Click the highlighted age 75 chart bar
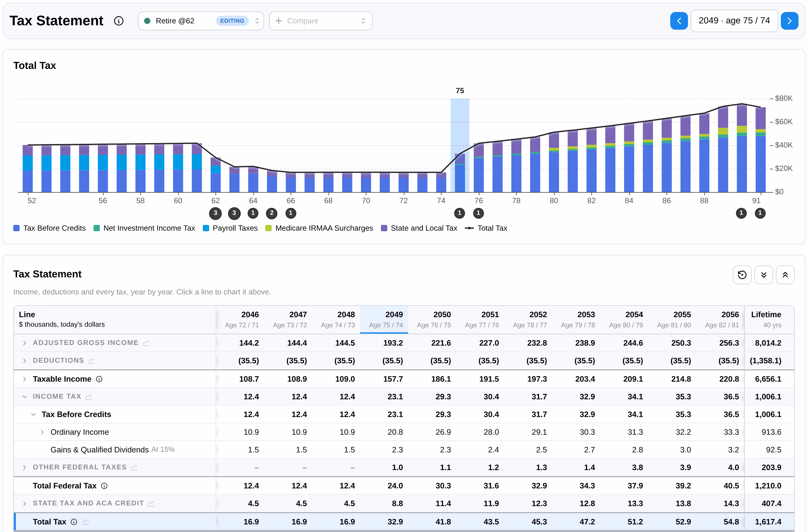This screenshot has height=532, width=808. pyautogui.click(x=460, y=173)
